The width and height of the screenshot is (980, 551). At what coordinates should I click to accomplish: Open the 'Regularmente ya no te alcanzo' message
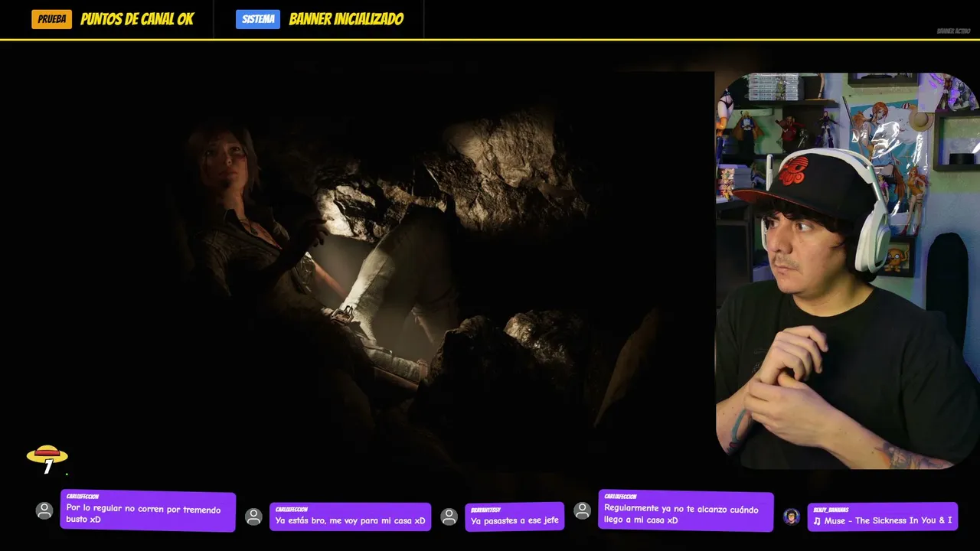pos(686,510)
